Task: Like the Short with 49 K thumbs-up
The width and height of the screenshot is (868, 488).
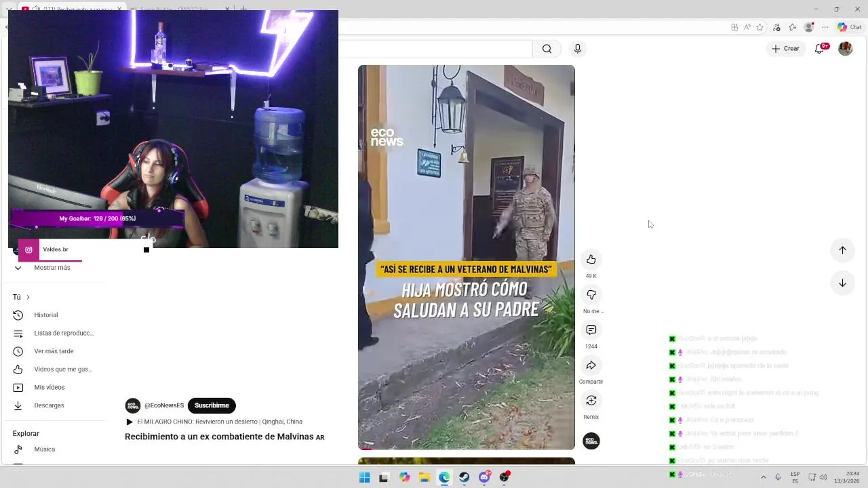Action: (591, 260)
